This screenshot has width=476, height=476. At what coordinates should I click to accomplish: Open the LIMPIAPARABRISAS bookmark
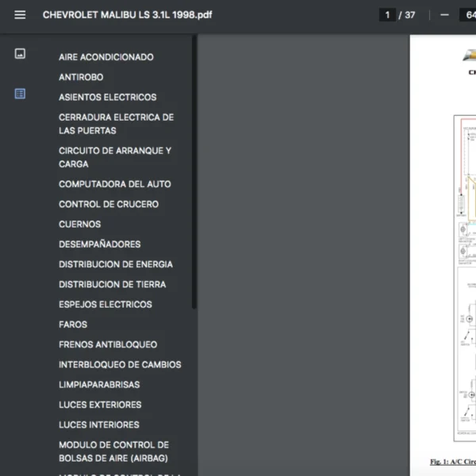[x=99, y=384]
